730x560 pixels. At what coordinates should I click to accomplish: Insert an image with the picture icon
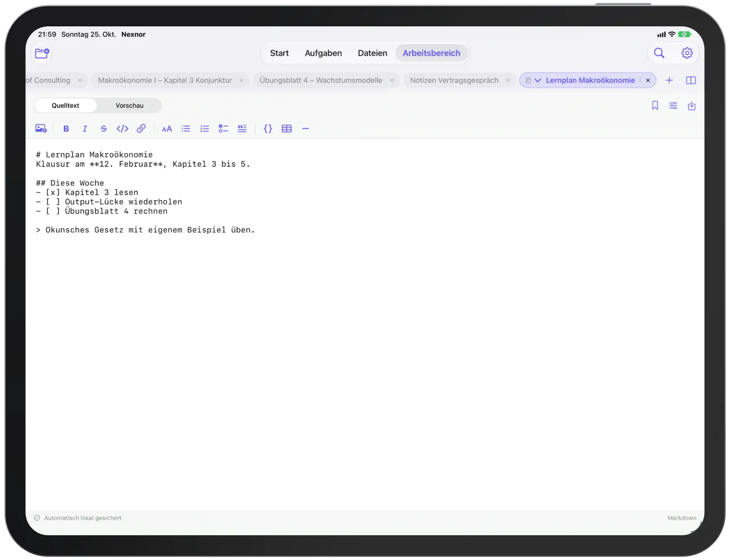click(x=41, y=128)
